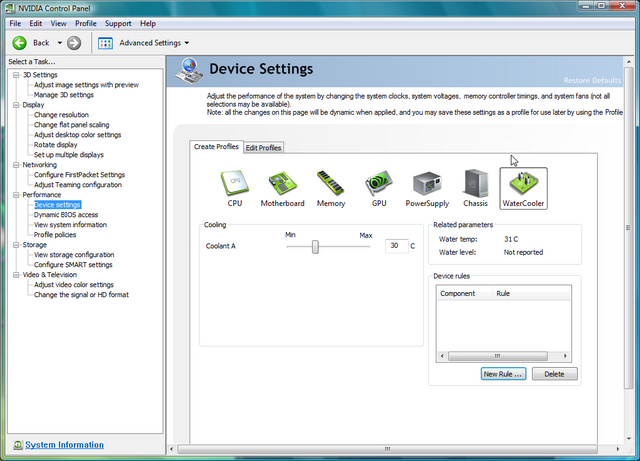This screenshot has height=461, width=640.
Task: Click the New Rule button
Action: click(503, 374)
